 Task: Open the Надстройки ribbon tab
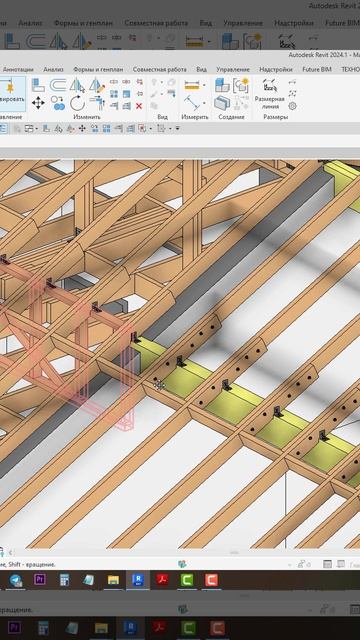(276, 69)
